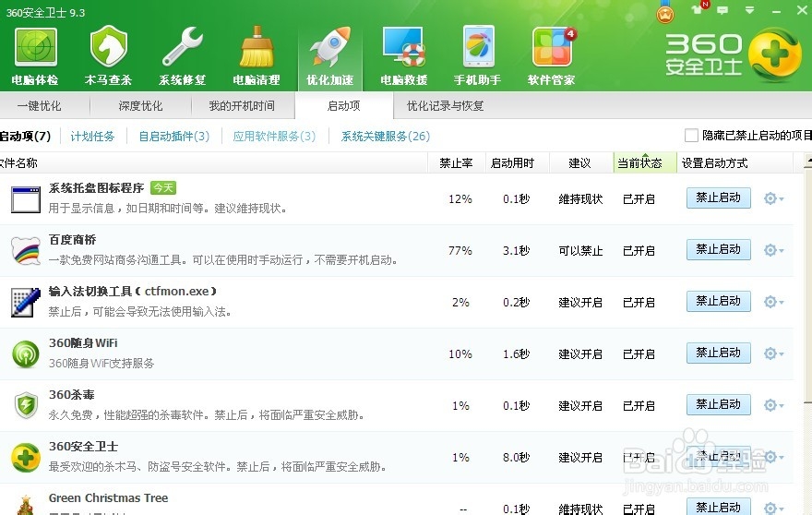Select 77% disable rate of 百度商桥
This screenshot has width=812, height=515.
pyautogui.click(x=460, y=251)
